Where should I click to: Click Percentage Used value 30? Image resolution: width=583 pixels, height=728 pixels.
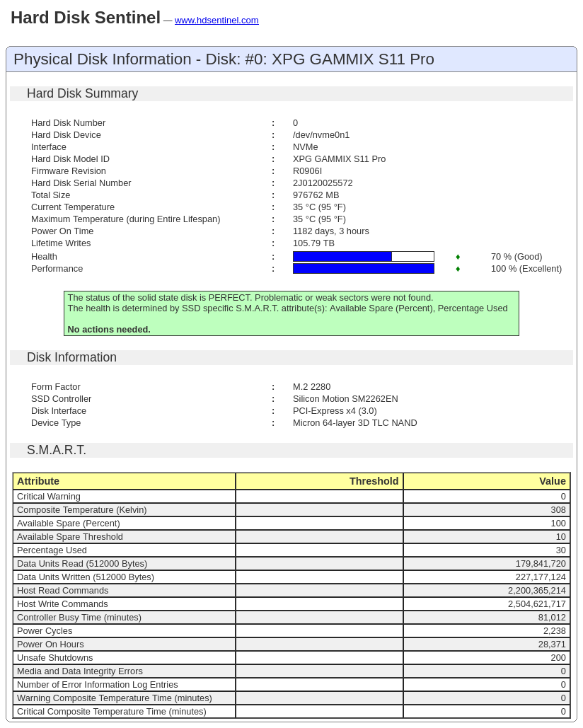tap(561, 550)
